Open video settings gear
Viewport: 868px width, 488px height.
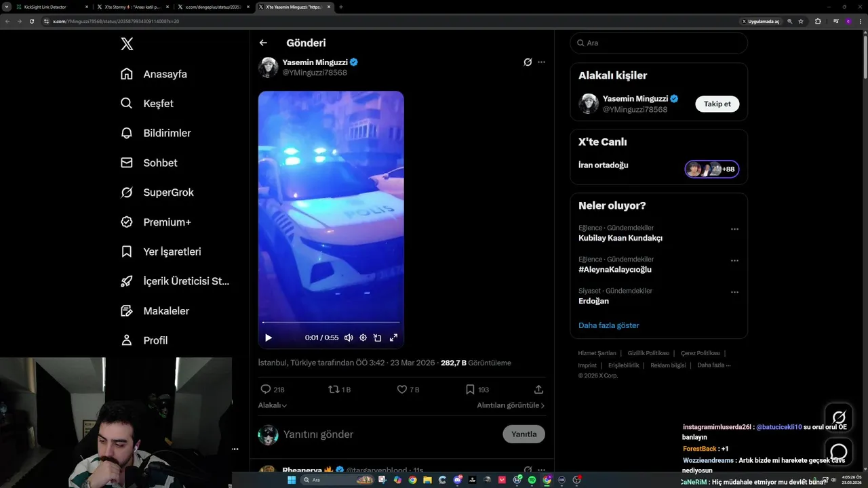coord(363,338)
